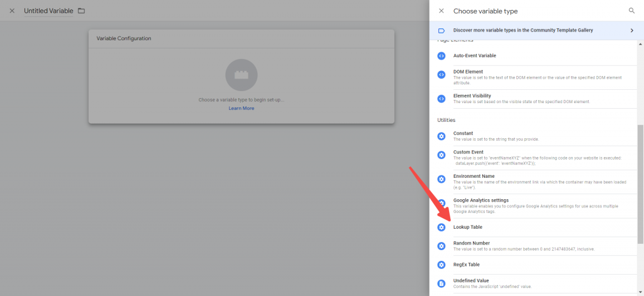Image resolution: width=644 pixels, height=296 pixels.
Task: Click the Untitled Variable name field
Action: point(48,11)
